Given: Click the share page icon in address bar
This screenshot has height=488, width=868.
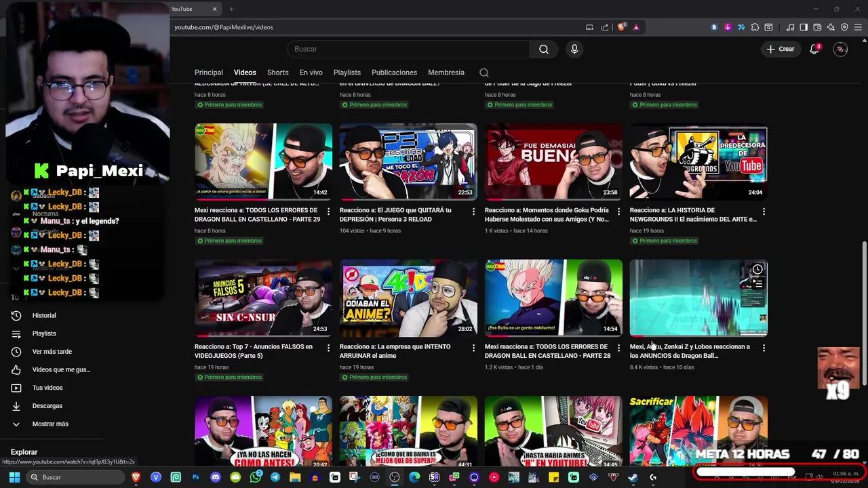Looking at the screenshot, I should (x=605, y=27).
